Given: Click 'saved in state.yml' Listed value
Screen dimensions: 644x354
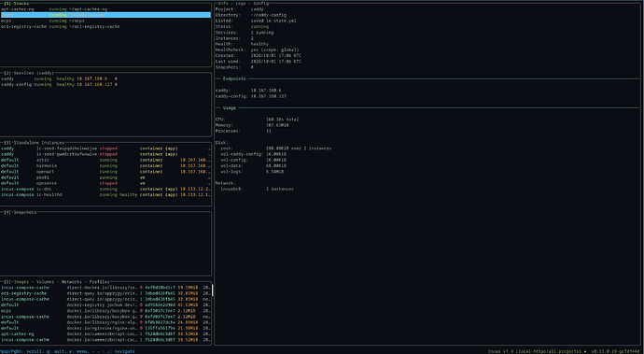Looking at the screenshot, I should pos(274,21).
